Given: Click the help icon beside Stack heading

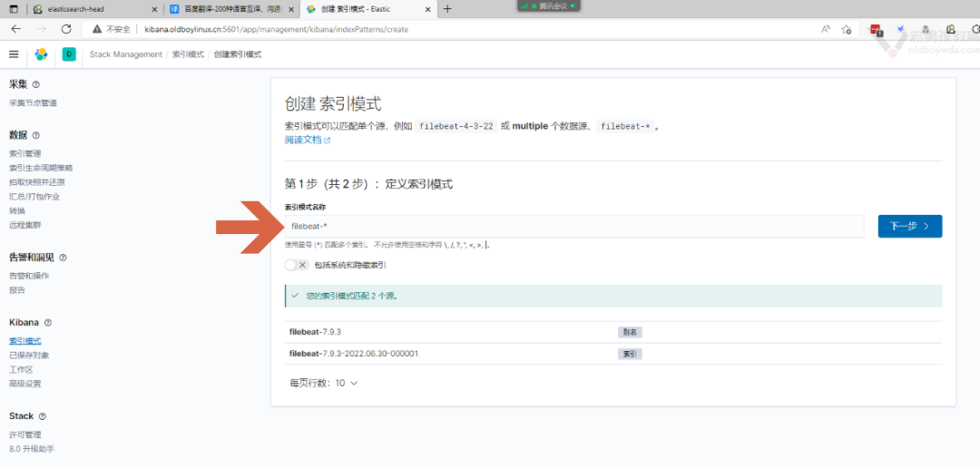Looking at the screenshot, I should click(x=43, y=416).
